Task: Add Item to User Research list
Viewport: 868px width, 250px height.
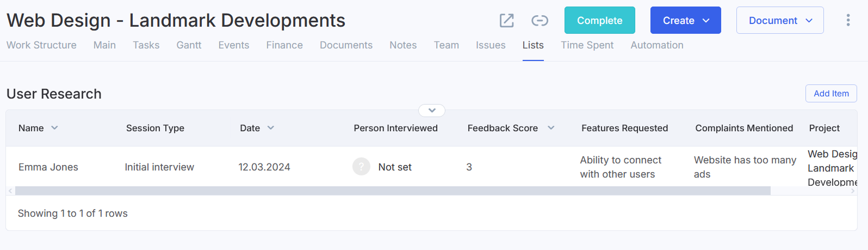Action: coord(831,93)
